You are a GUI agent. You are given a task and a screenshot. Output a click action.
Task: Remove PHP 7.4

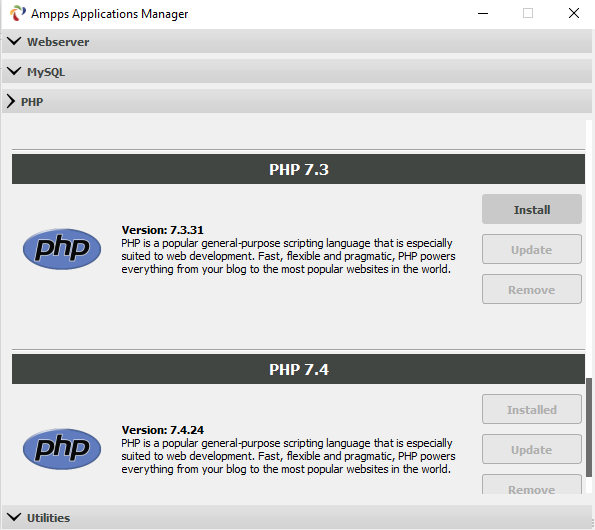pos(532,485)
